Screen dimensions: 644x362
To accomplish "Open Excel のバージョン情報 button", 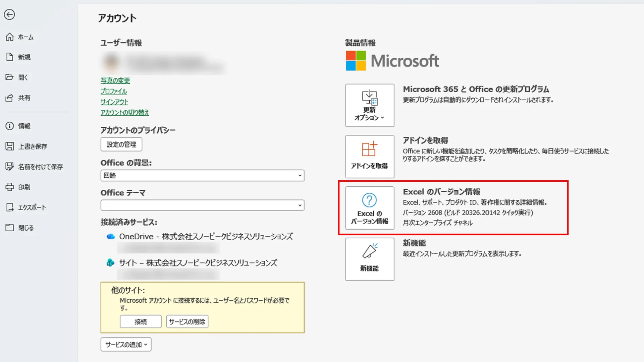I will point(370,208).
